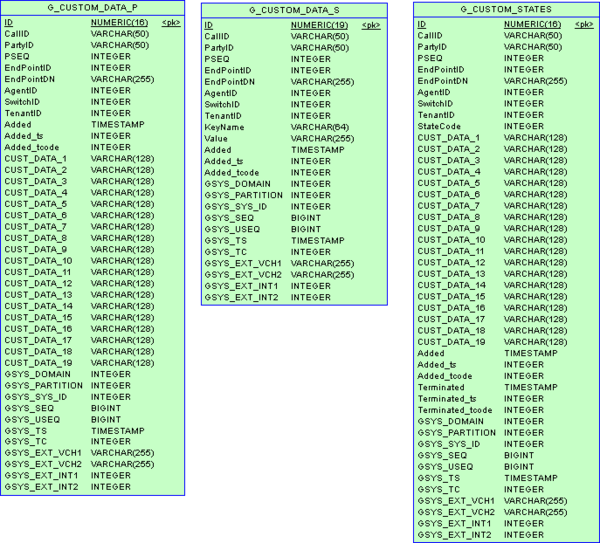Click the pk marker in G_CUSTOM_DATA_S
The width and height of the screenshot is (600, 543).
coord(371,25)
